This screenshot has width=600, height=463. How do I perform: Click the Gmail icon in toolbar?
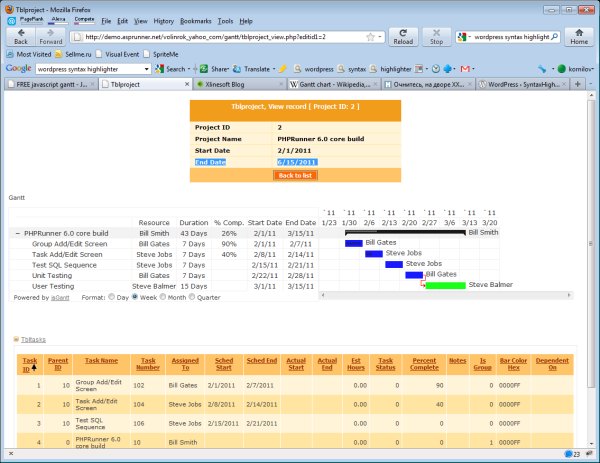pyautogui.click(x=465, y=69)
